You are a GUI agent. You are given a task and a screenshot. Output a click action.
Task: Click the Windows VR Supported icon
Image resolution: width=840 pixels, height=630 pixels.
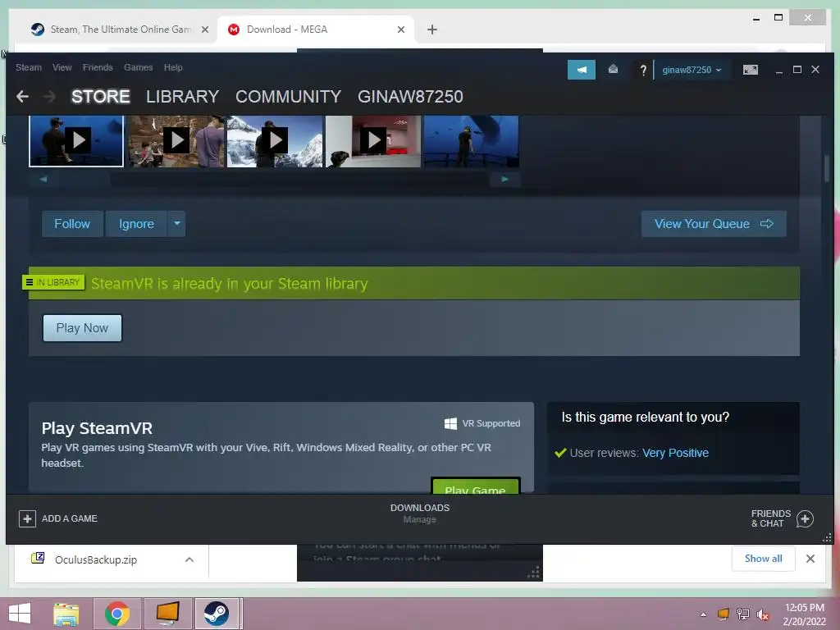(450, 423)
